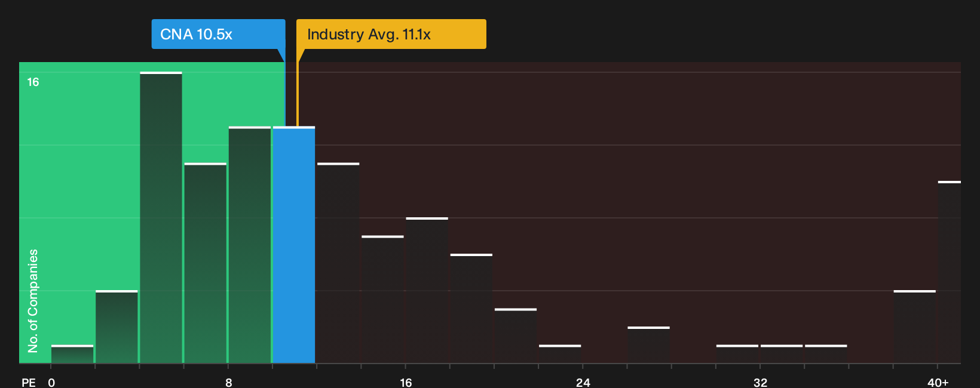
Task: Click the '32' x-axis tick label
Action: tap(760, 382)
